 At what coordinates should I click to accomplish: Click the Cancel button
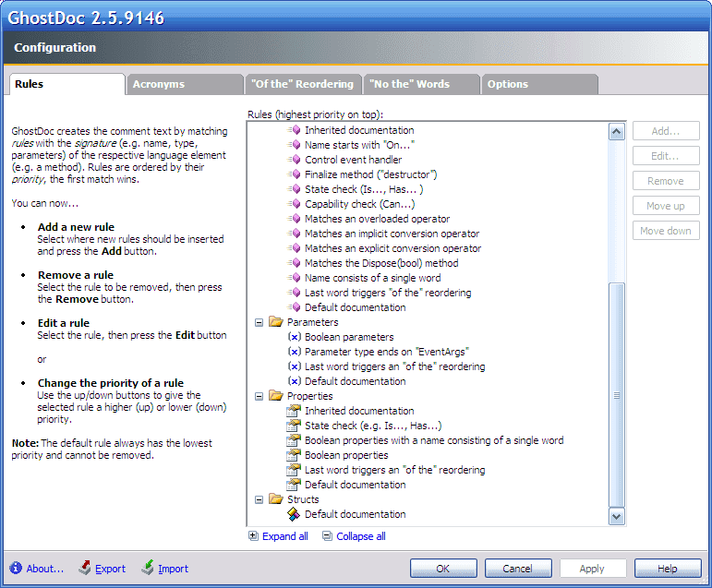(x=518, y=568)
